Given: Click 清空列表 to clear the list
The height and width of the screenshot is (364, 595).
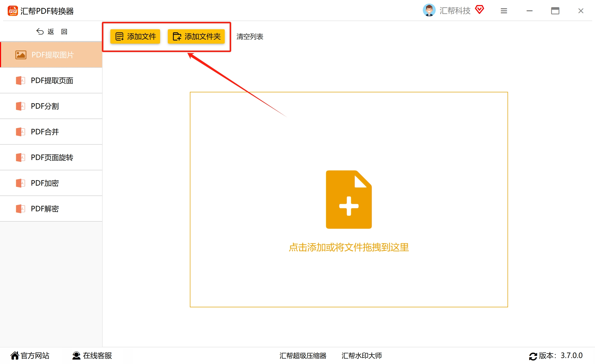Looking at the screenshot, I should pyautogui.click(x=249, y=36).
